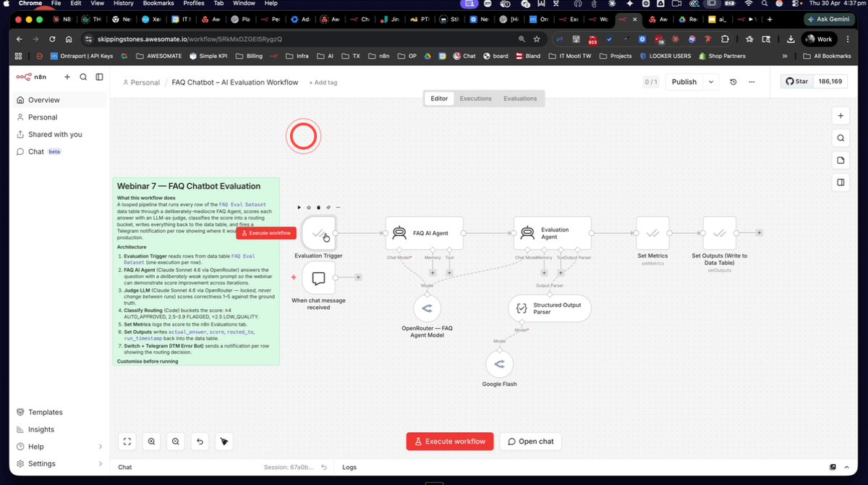Switch to the Evaluations tab
The image size is (868, 485).
(x=520, y=98)
